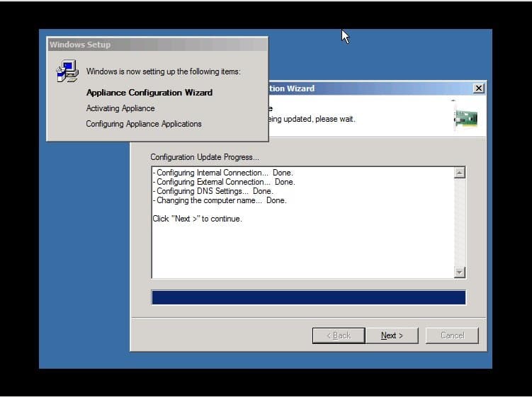This screenshot has height=397, width=532.
Task: Click the Windows Setup computer icon
Action: [67, 71]
